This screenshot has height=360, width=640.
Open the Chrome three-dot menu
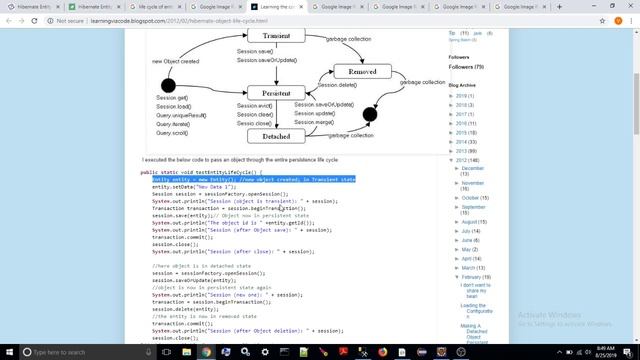631,21
